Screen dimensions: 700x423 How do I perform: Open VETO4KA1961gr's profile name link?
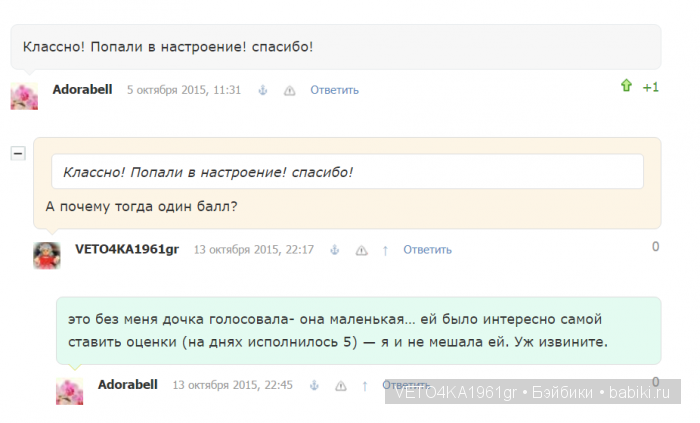pyautogui.click(x=127, y=249)
